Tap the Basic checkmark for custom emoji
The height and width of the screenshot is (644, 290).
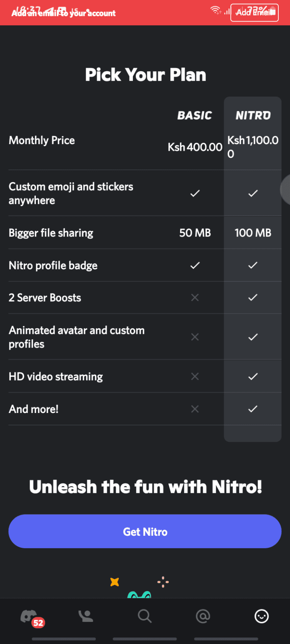coord(195,193)
